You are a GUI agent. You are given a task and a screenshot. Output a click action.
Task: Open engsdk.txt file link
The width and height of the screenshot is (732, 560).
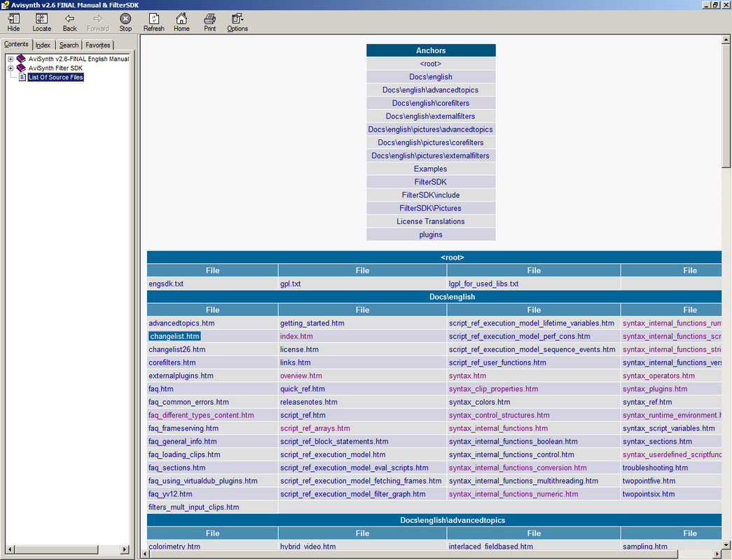pyautogui.click(x=166, y=283)
